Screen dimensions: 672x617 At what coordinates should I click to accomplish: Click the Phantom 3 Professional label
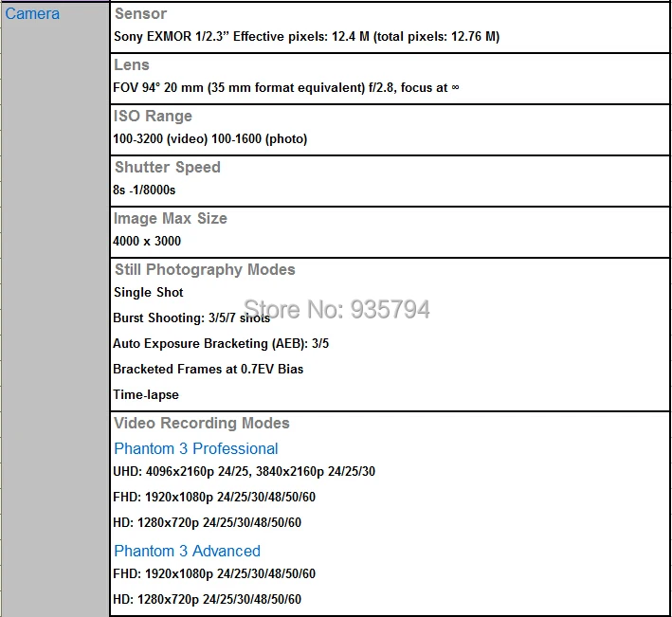196,448
